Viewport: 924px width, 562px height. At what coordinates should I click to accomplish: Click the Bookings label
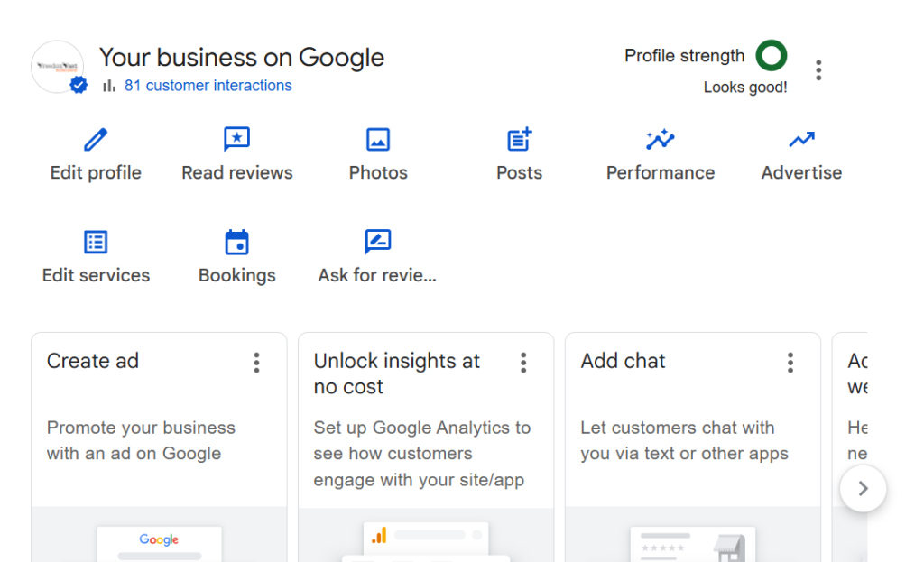click(x=237, y=275)
